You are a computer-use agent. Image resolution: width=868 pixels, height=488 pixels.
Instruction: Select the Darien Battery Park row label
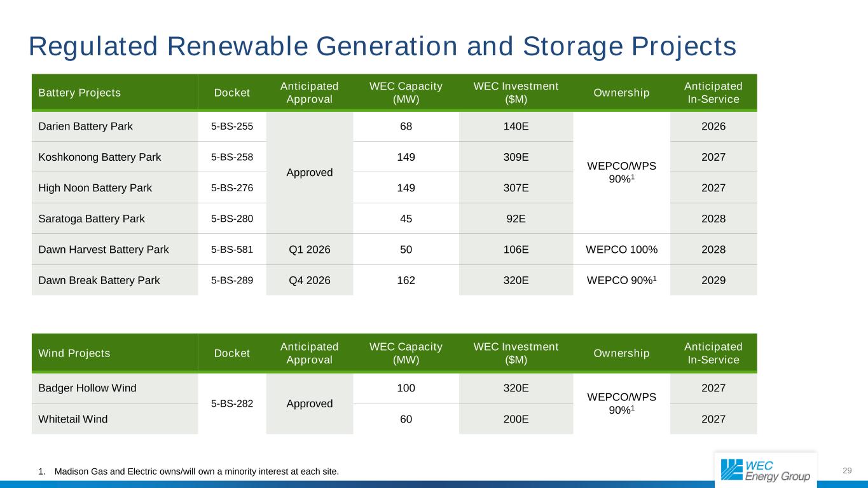click(x=82, y=126)
